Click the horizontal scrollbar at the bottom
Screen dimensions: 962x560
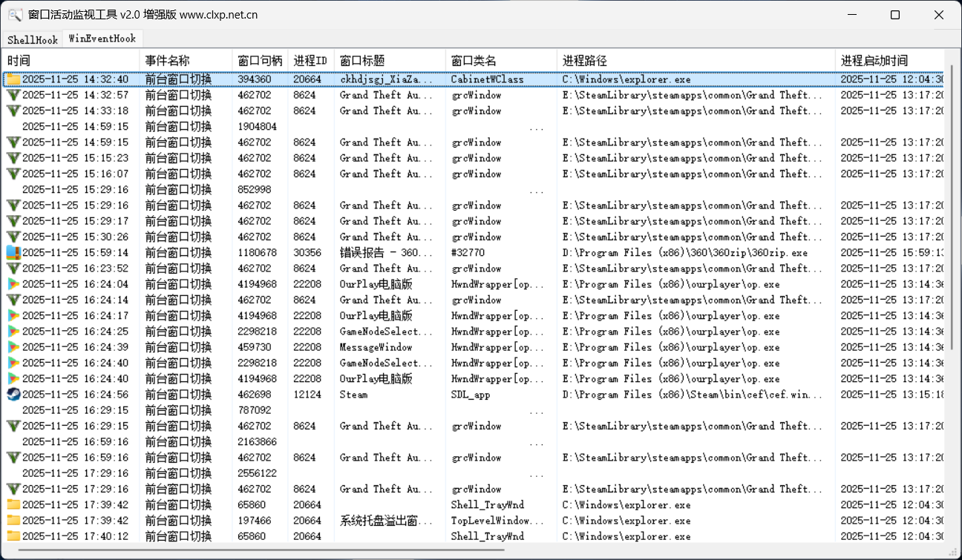pyautogui.click(x=260, y=550)
